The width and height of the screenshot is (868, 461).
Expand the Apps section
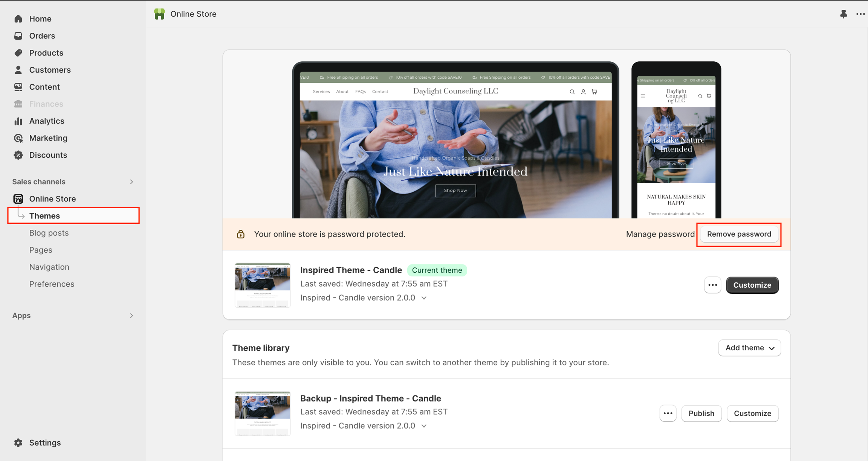point(131,316)
